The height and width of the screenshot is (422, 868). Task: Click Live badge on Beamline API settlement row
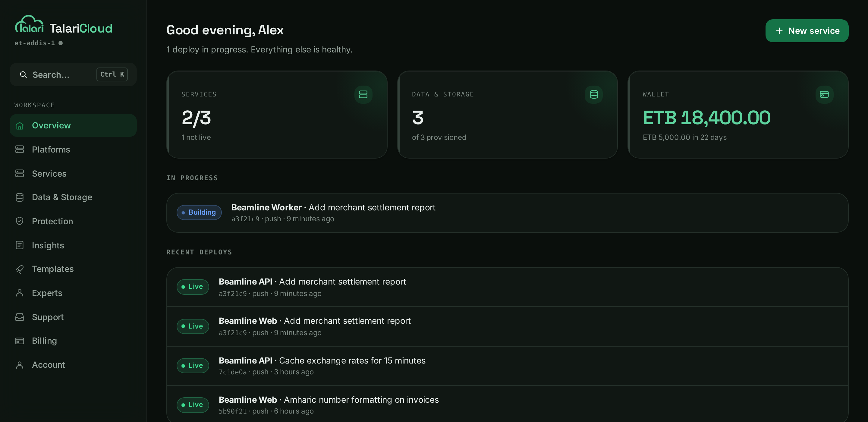coord(193,287)
